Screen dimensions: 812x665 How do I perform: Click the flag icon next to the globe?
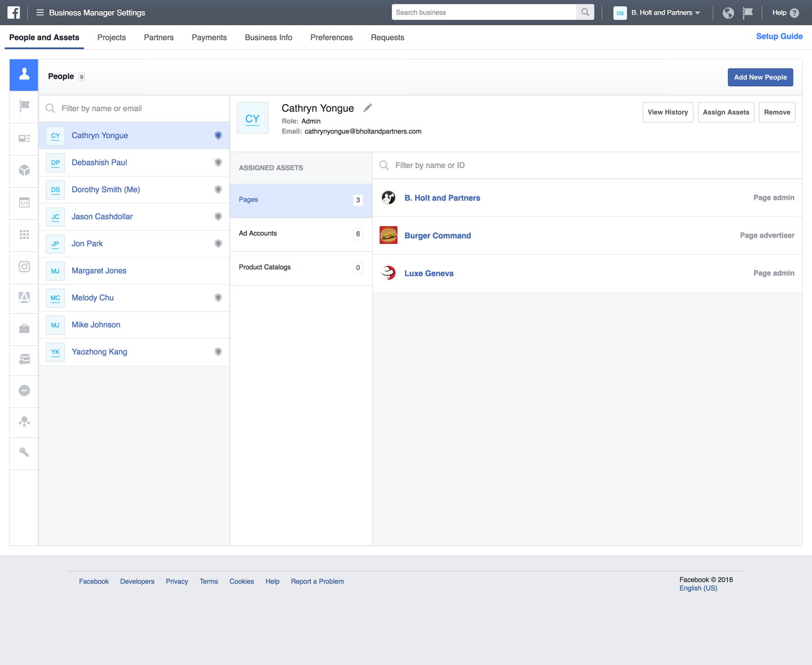coord(748,12)
